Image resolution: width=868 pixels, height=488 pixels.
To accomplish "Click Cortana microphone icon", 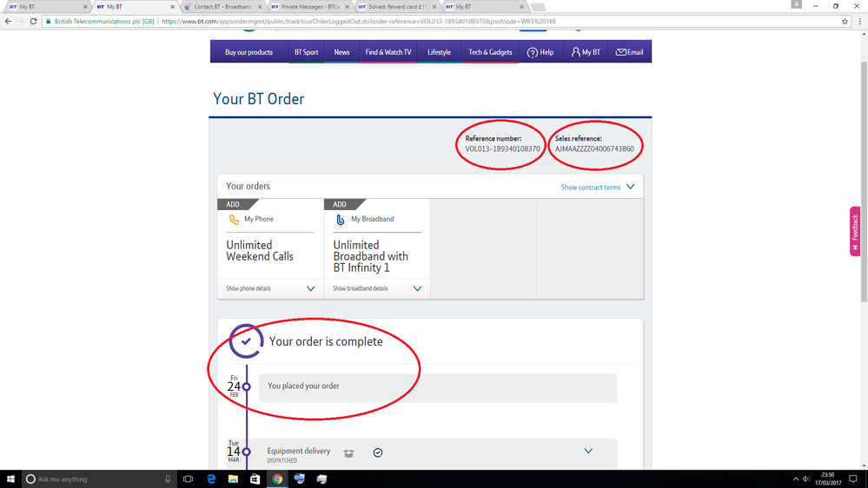I will click(168, 479).
